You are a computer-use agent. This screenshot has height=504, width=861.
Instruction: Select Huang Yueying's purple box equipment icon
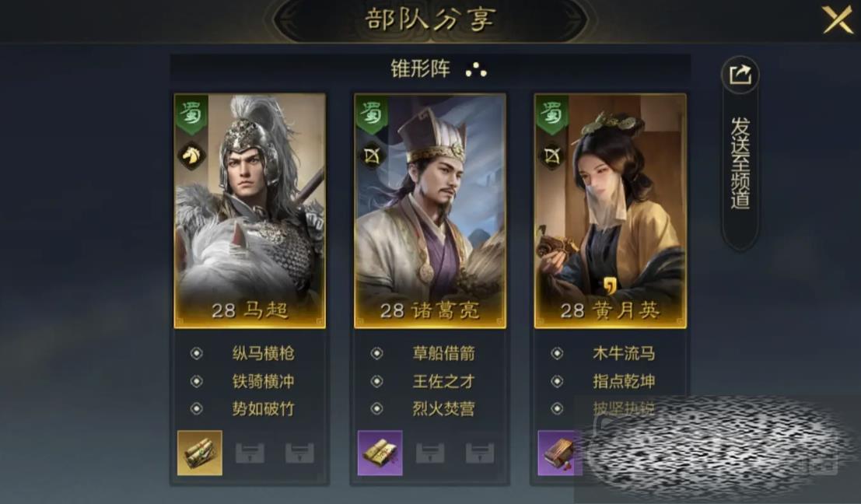point(559,453)
